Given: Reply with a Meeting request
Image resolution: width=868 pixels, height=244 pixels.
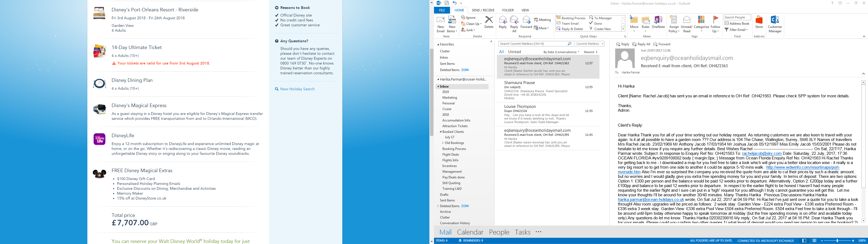Looking at the screenshot, I should [542, 20].
